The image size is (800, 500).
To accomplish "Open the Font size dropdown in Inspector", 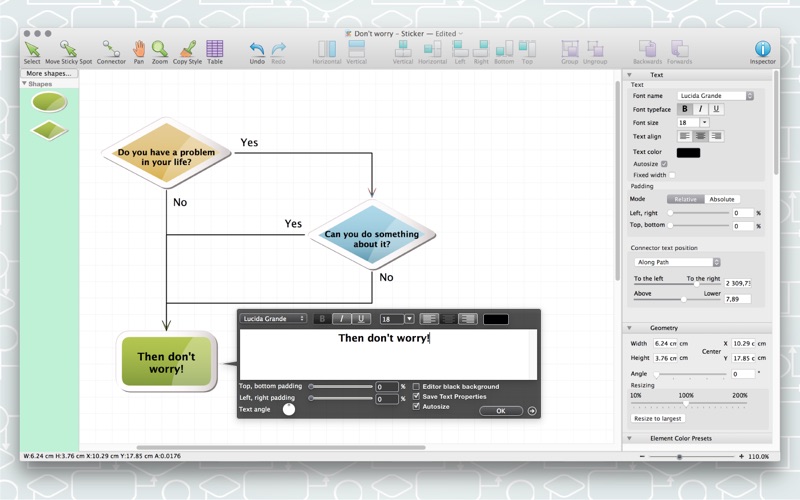I will pos(704,122).
